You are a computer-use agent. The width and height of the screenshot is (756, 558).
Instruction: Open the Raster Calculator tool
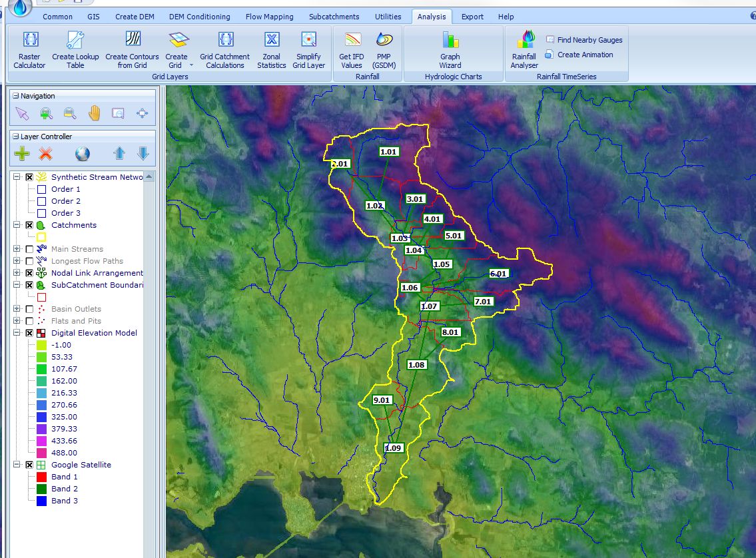[30, 50]
